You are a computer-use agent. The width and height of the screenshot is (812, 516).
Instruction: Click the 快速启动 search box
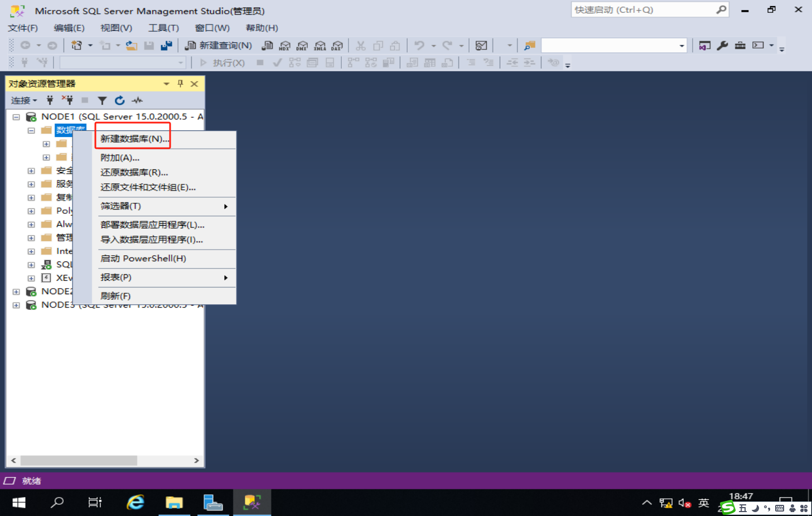coord(650,10)
